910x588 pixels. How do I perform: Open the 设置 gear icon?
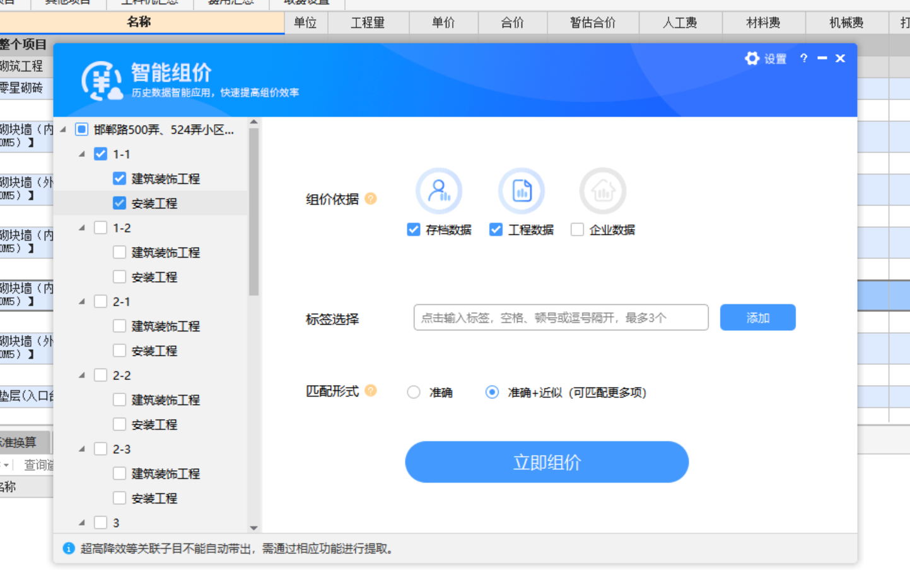pos(752,59)
